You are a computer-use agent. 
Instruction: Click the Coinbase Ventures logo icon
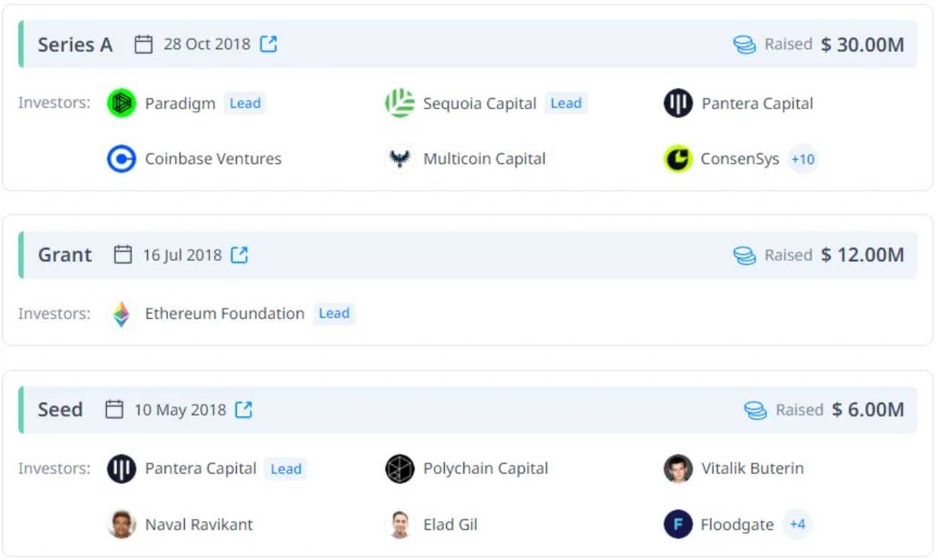click(121, 159)
